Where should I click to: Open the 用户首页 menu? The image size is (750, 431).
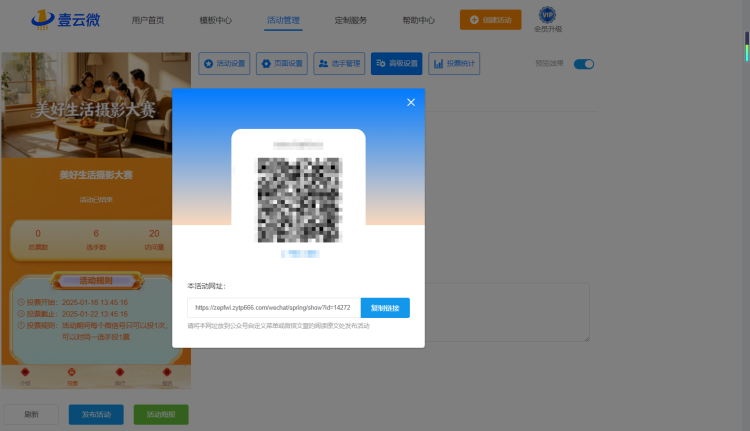pyautogui.click(x=148, y=20)
